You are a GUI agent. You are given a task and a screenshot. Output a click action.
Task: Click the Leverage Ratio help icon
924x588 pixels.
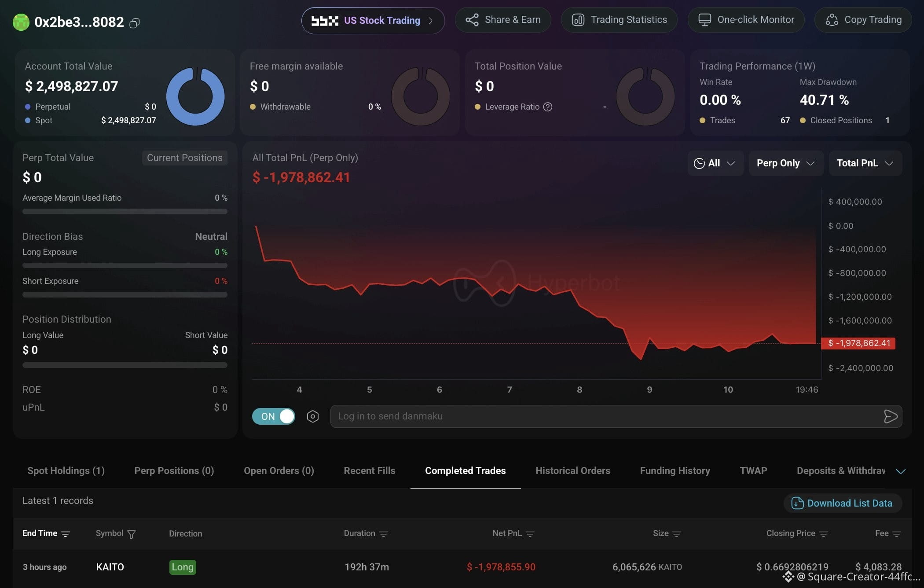[548, 107]
